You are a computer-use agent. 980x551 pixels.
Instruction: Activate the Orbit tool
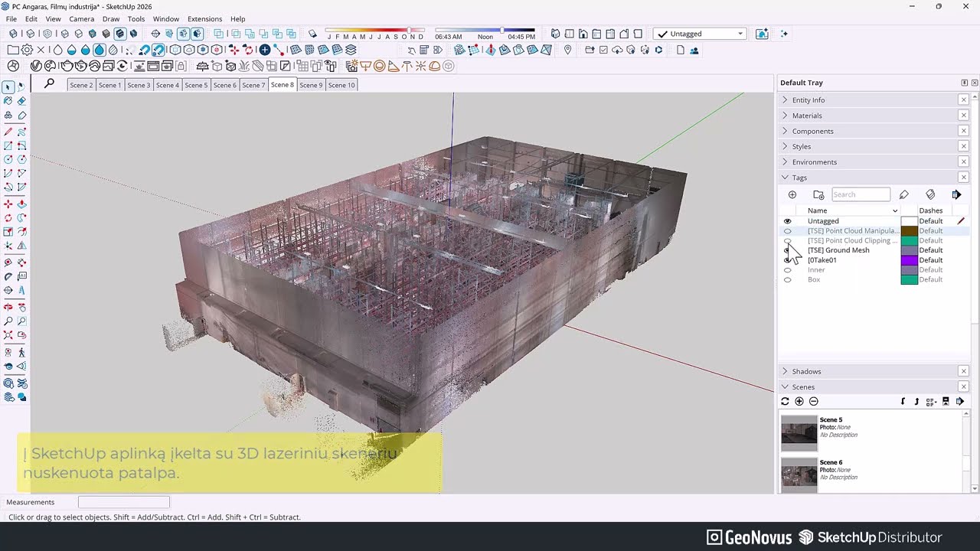pyautogui.click(x=8, y=307)
